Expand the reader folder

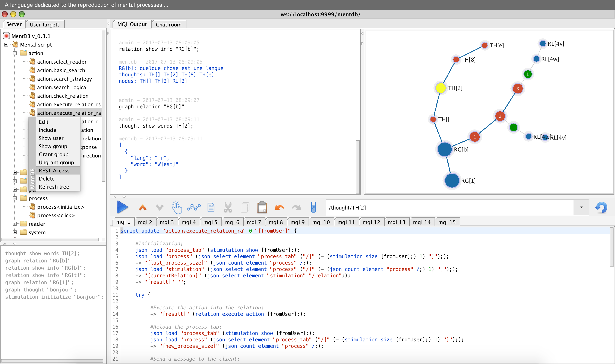15,224
